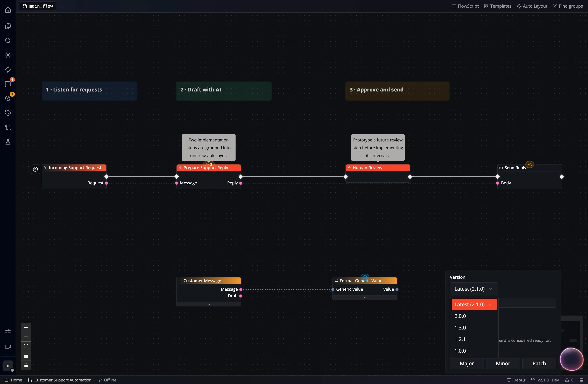Open the scroll logs sidebar icon

8,128
